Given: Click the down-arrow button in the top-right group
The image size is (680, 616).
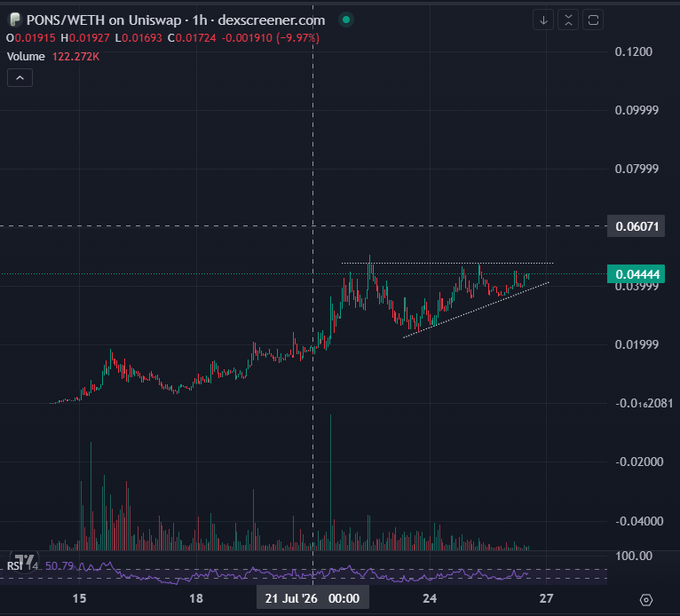Looking at the screenshot, I should pyautogui.click(x=543, y=20).
